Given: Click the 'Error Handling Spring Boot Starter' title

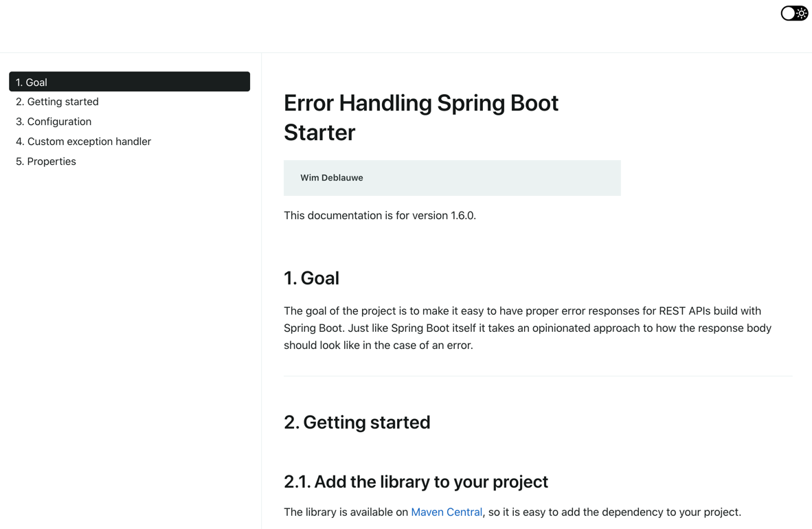Looking at the screenshot, I should click(421, 117).
